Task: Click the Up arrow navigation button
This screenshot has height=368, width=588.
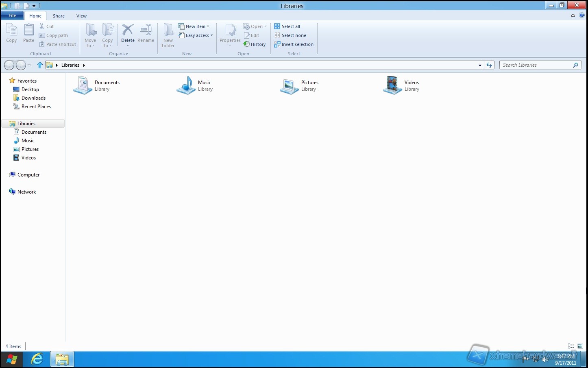Action: pos(40,65)
